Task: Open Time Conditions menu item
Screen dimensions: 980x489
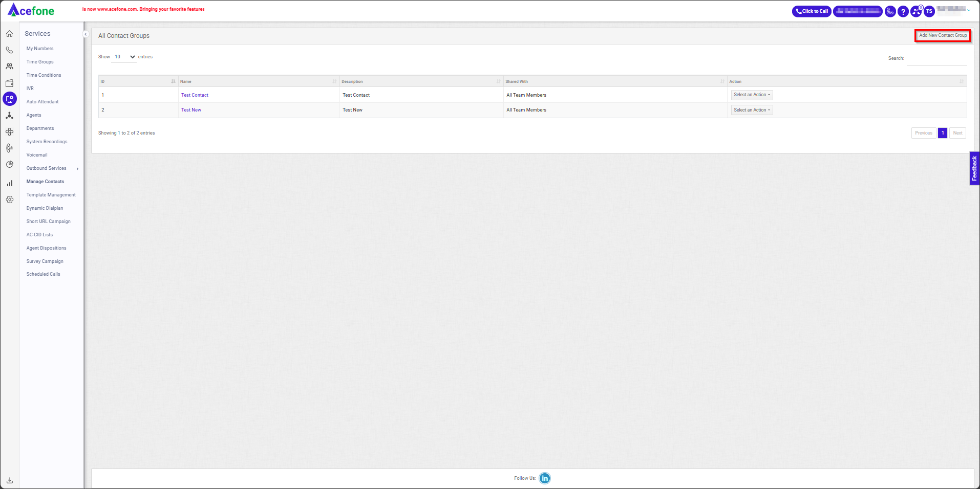Action: [x=44, y=75]
